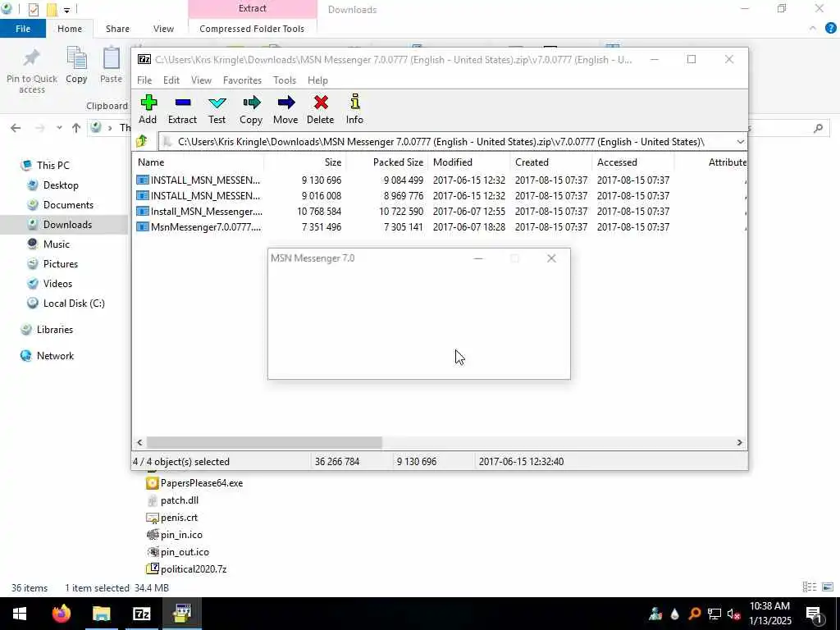Sort file list by Size column
Screen dimensions: 840x630
[304, 162]
